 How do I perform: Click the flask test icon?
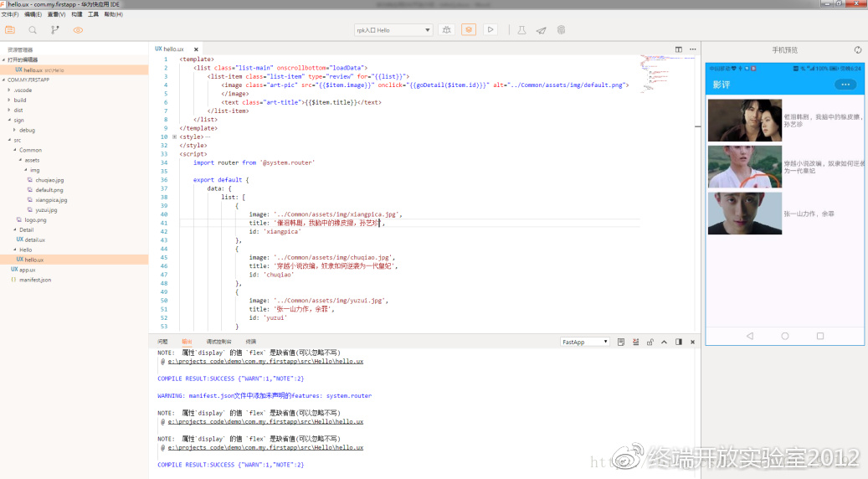pos(521,30)
